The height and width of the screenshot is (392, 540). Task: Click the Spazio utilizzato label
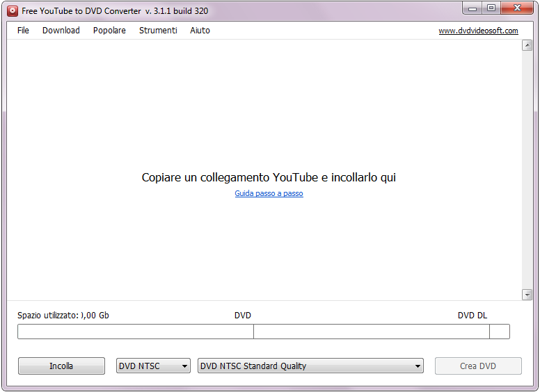(48, 316)
